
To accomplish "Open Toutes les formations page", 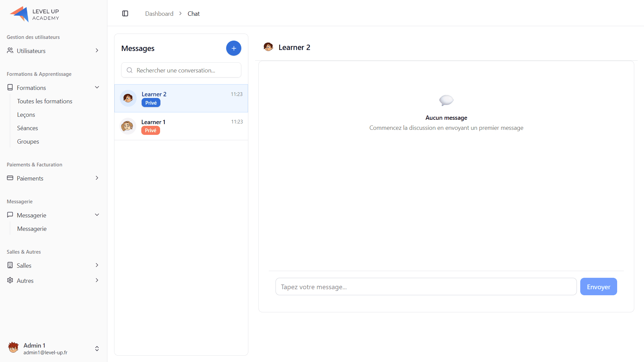I will [45, 101].
